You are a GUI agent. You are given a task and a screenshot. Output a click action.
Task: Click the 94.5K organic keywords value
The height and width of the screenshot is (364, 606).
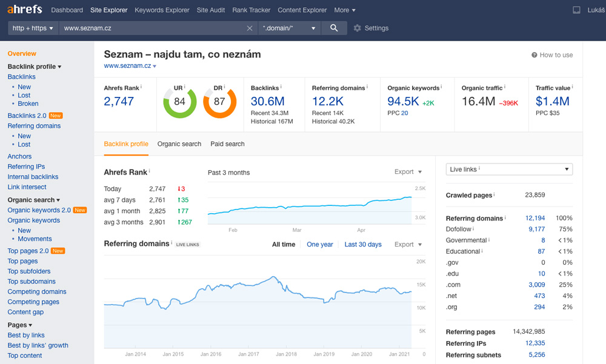pos(403,101)
